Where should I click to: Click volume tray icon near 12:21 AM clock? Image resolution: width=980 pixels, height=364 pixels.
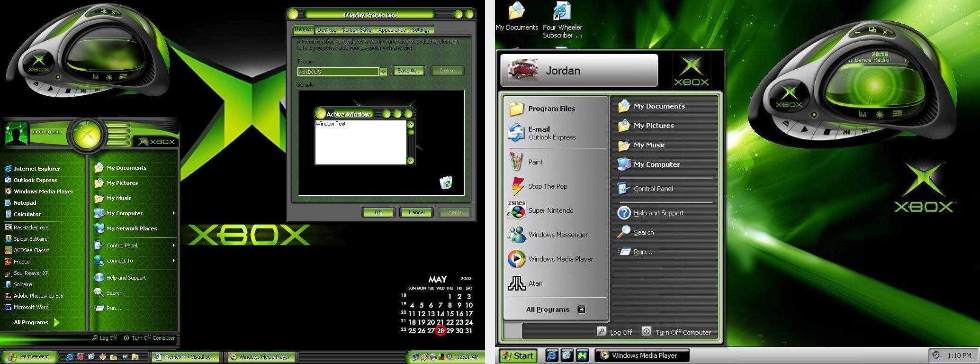click(x=449, y=357)
